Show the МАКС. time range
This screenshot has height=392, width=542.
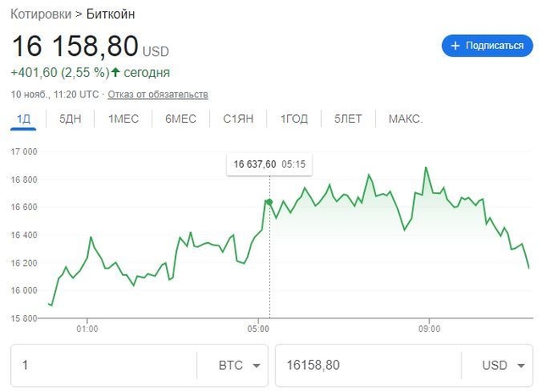tap(405, 119)
